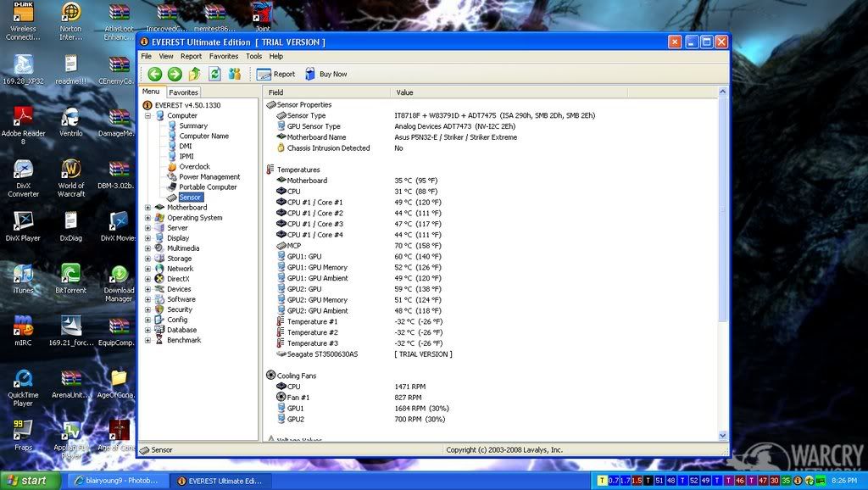The image size is (868, 490).
Task: Open the Help menu
Action: [x=276, y=56]
